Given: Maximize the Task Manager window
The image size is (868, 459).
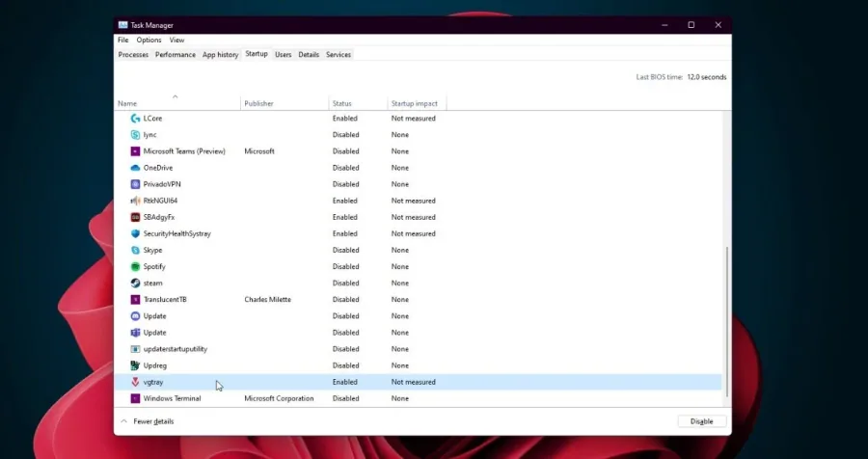Looking at the screenshot, I should [691, 25].
